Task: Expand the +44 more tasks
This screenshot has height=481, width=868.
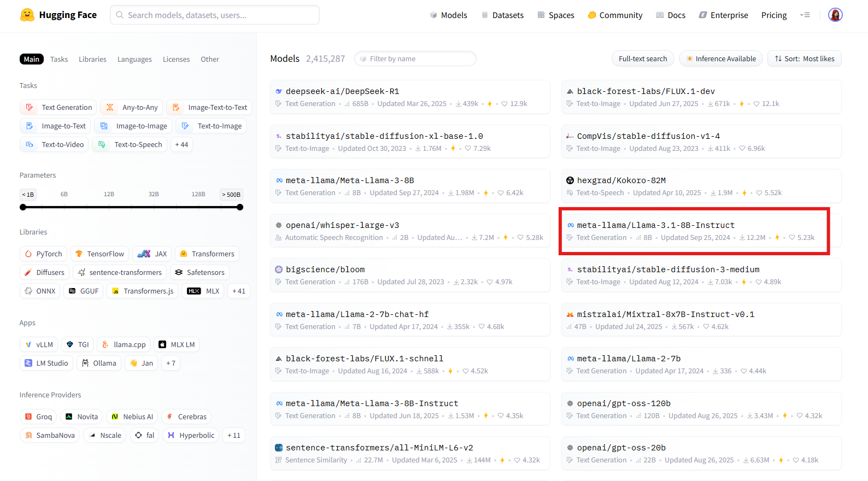Action: [x=181, y=144]
